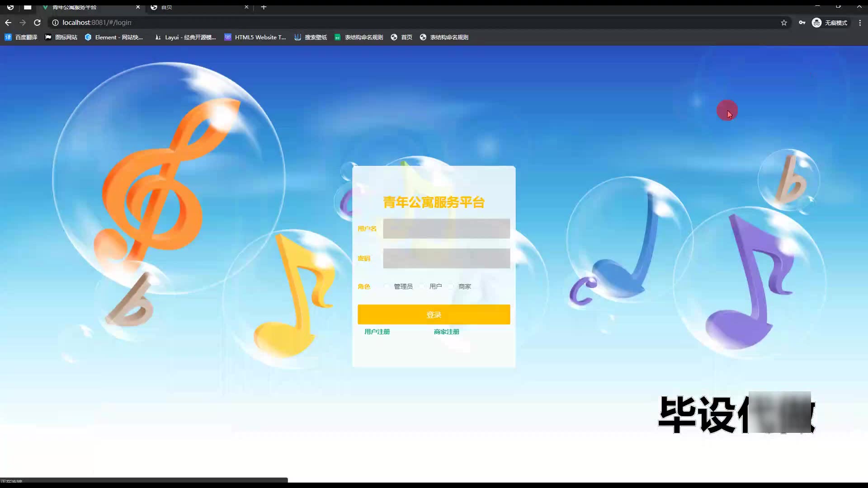
Task: Open the 商家注册 link
Action: click(446, 332)
